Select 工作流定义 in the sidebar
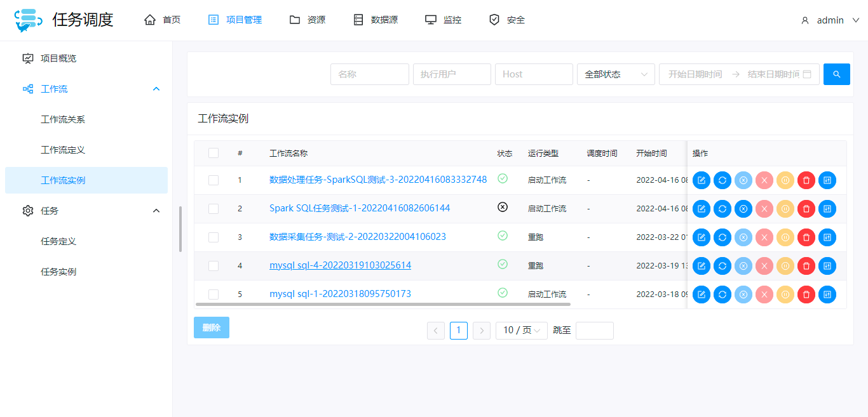This screenshot has width=868, height=417. click(63, 150)
